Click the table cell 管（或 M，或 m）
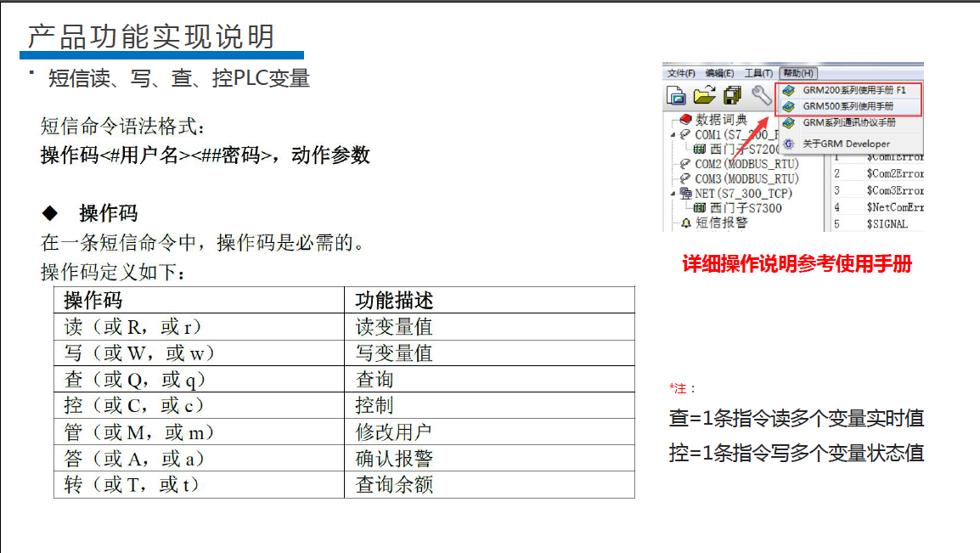This screenshot has width=980, height=553. (199, 432)
